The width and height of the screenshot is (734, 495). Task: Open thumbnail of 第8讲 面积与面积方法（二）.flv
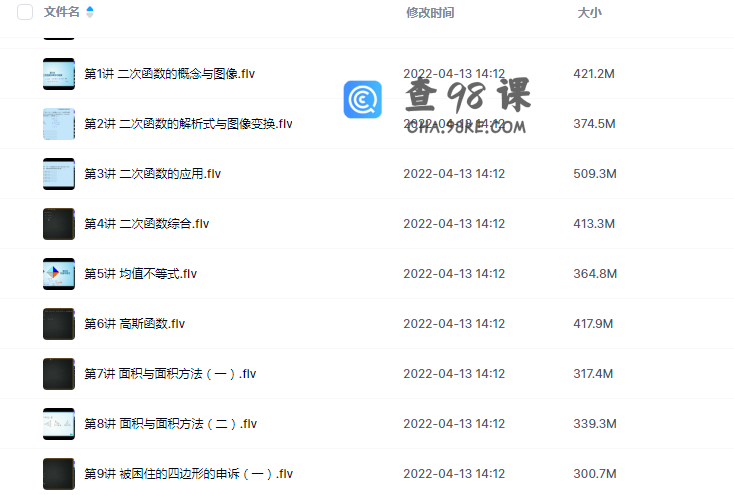point(59,424)
